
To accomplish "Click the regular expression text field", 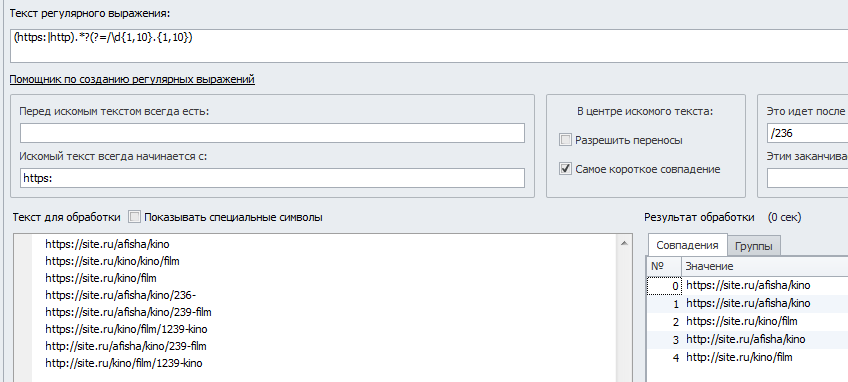I will 429,46.
